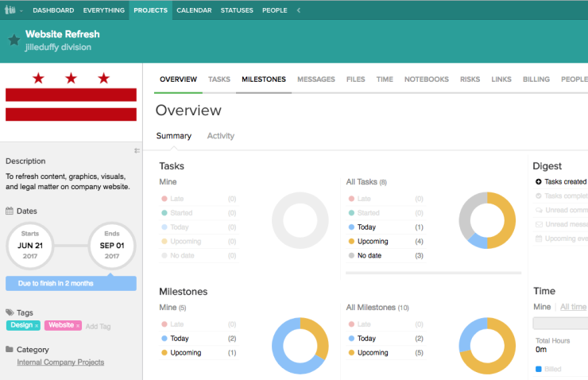Click the tag icon next to Tags

tap(10, 313)
